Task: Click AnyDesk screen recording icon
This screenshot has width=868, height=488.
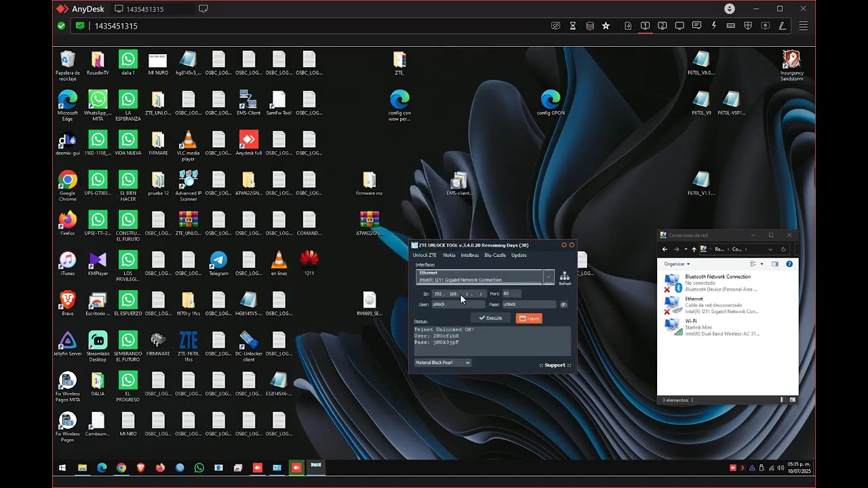Action: (766, 26)
